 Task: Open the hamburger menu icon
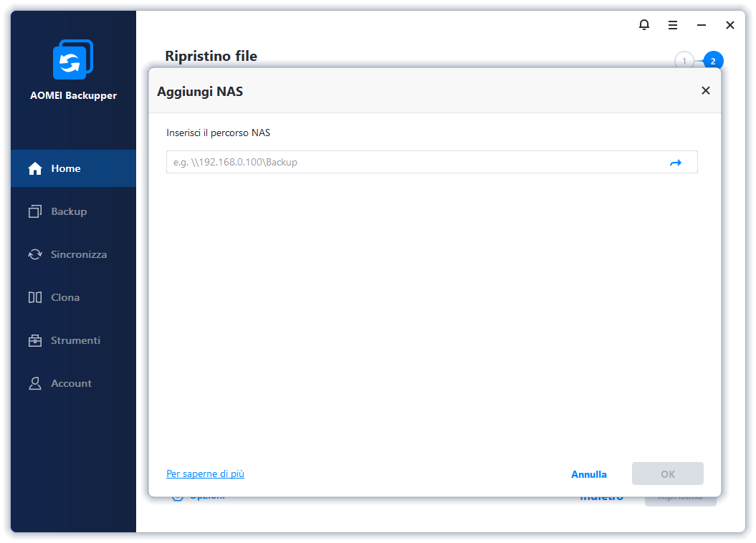[x=673, y=25]
